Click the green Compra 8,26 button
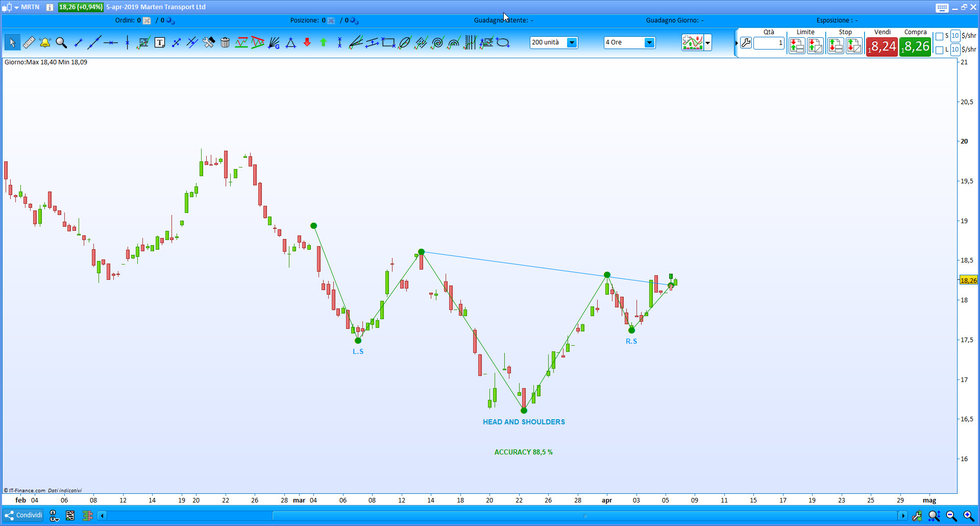This screenshot has width=980, height=526. point(915,47)
